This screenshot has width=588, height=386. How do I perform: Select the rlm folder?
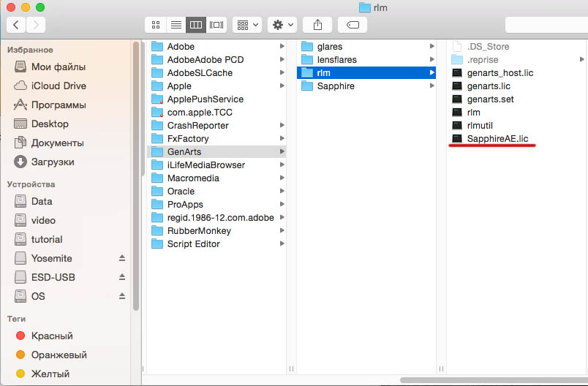pos(366,72)
